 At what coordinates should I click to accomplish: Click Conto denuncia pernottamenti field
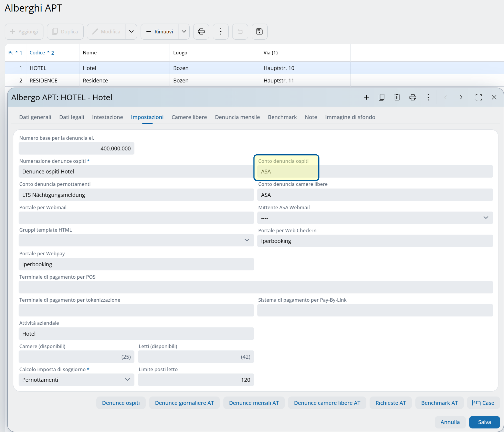tap(136, 195)
